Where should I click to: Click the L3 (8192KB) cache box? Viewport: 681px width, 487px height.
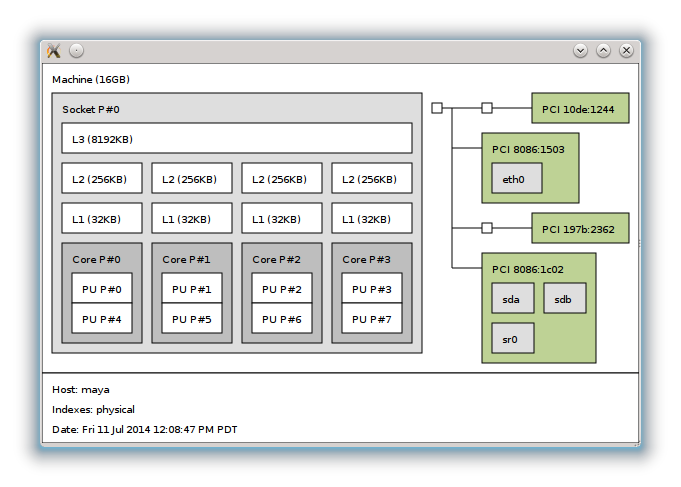(237, 138)
